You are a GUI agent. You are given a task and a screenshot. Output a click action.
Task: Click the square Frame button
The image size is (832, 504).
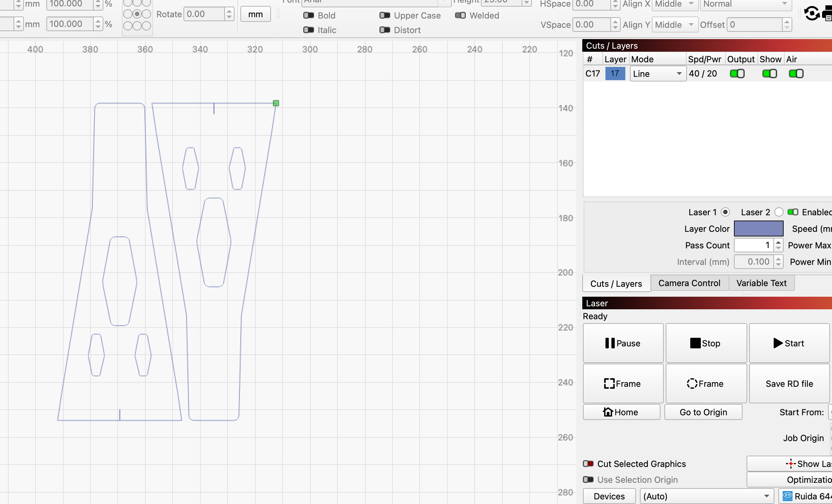tap(623, 383)
